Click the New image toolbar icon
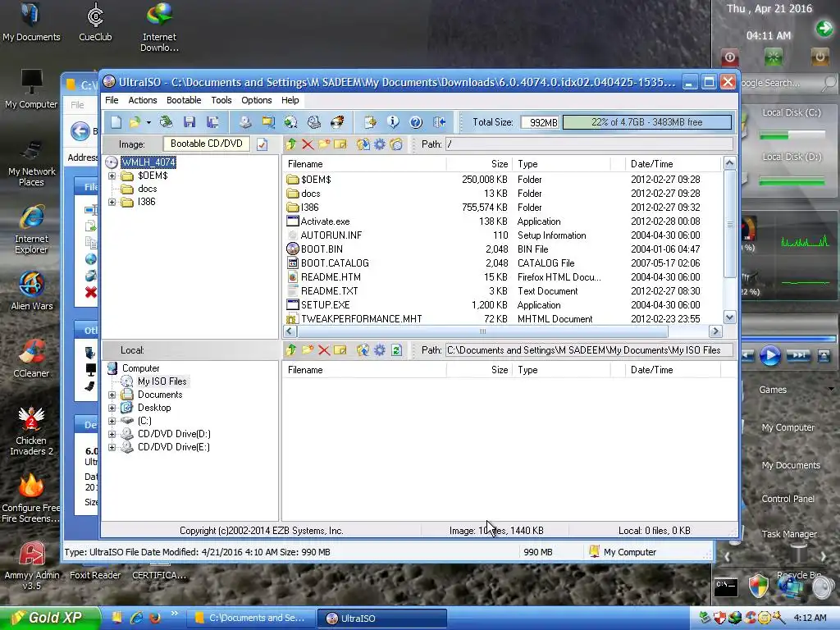 (x=116, y=122)
